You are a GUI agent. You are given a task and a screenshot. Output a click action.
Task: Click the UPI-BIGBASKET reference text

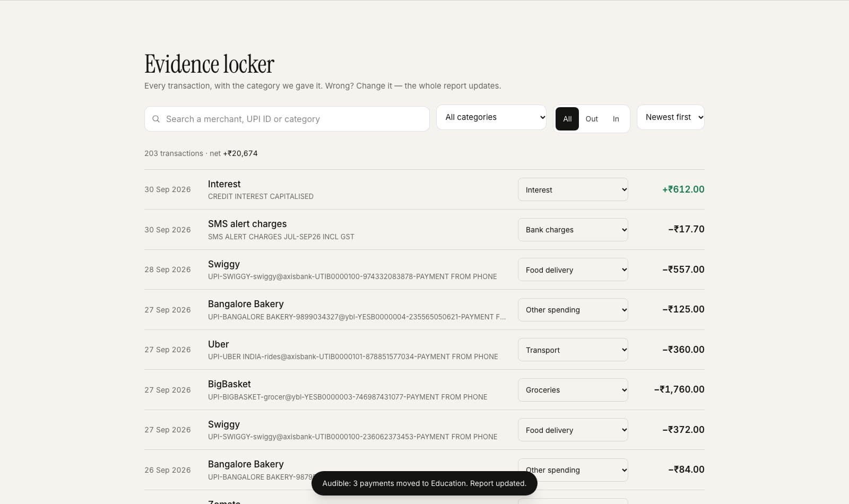coord(348,397)
